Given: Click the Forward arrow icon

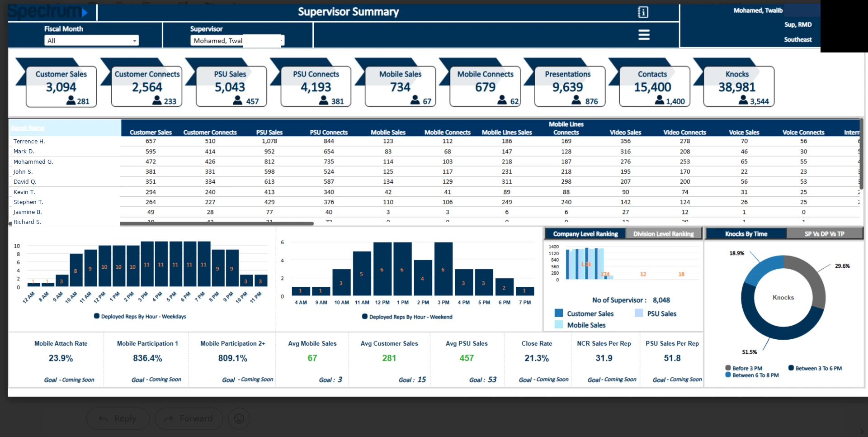Looking at the screenshot, I should pos(169,419).
